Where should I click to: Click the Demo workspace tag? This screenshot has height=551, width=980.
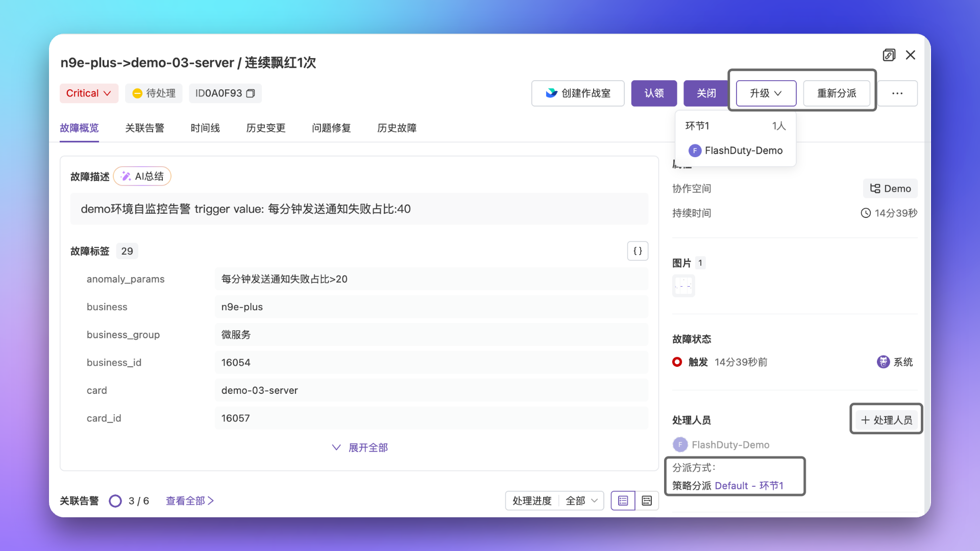(890, 188)
